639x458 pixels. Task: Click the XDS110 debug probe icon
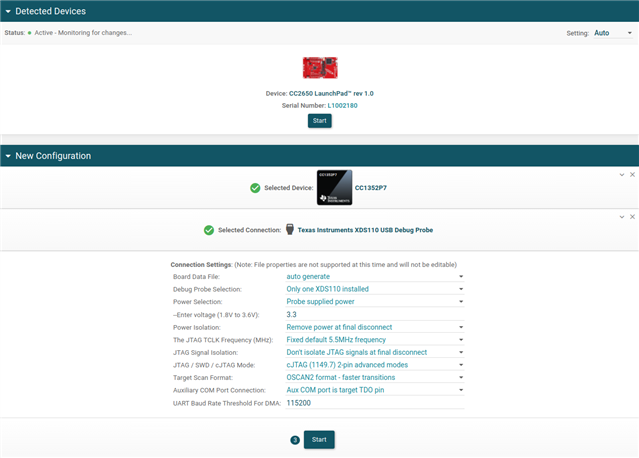click(290, 229)
